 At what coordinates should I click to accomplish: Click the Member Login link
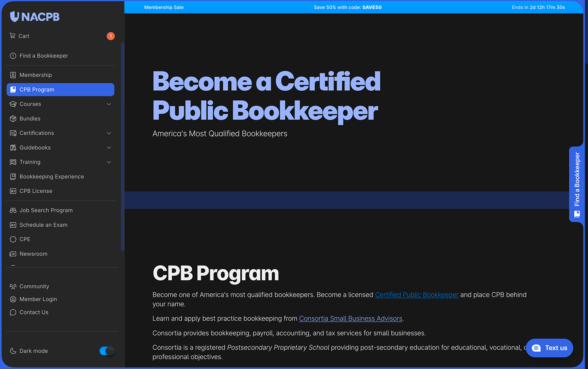38,299
